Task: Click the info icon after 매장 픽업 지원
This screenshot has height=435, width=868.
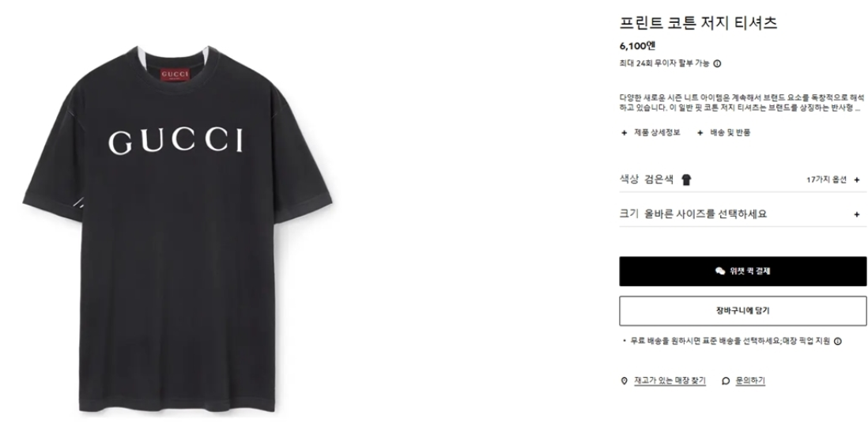Action: pyautogui.click(x=837, y=342)
